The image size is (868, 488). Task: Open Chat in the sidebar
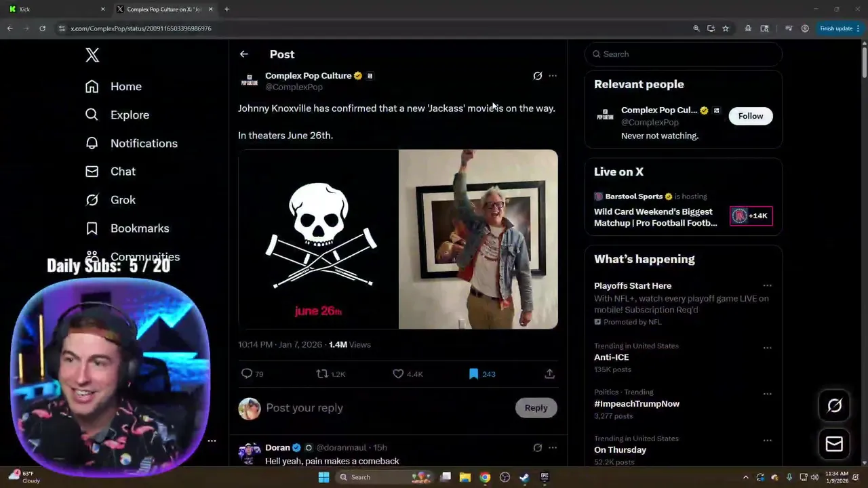pos(110,172)
